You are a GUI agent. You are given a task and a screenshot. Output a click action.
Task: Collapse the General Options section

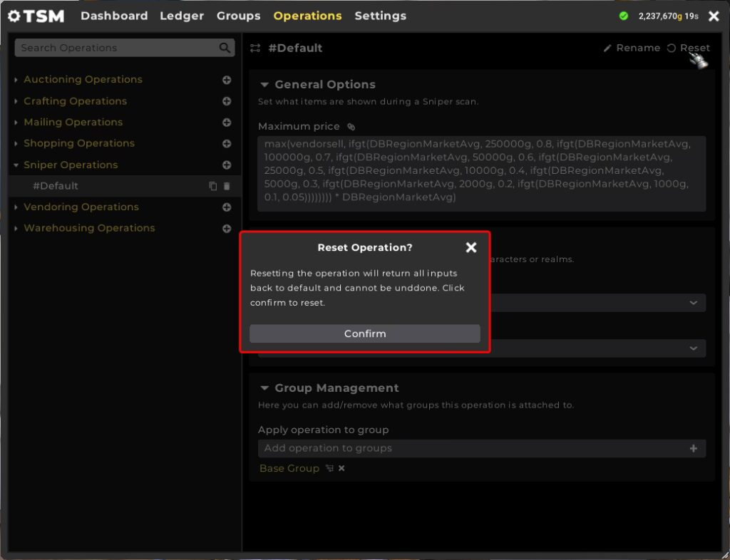pyautogui.click(x=264, y=84)
